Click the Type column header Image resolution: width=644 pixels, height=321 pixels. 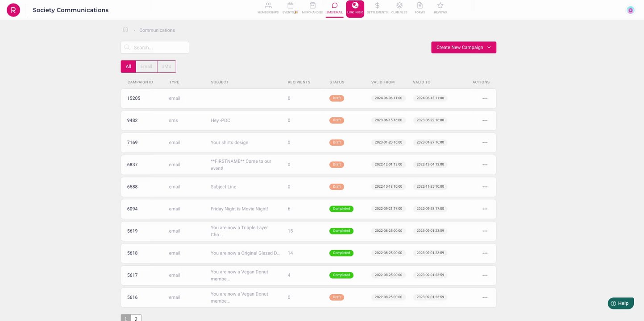coord(174,82)
